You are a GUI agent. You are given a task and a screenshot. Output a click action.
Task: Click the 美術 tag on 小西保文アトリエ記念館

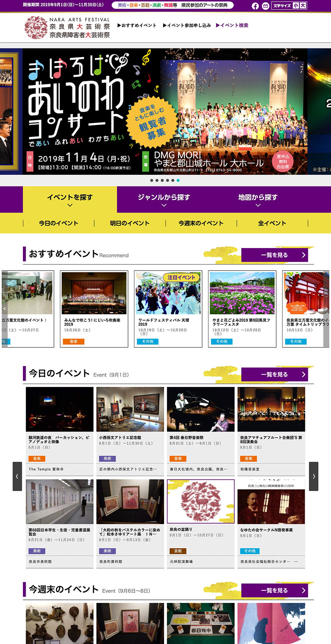click(x=108, y=459)
